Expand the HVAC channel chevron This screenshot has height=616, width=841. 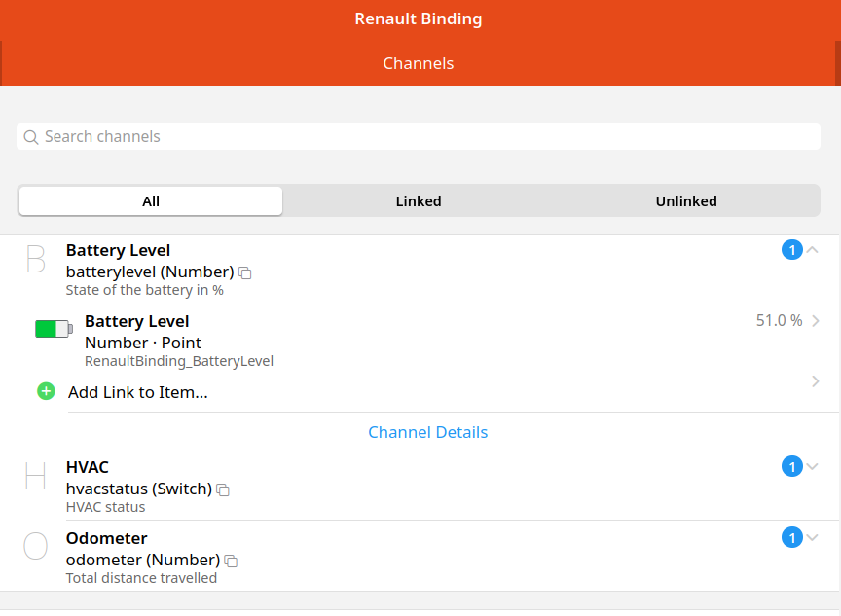[813, 467]
